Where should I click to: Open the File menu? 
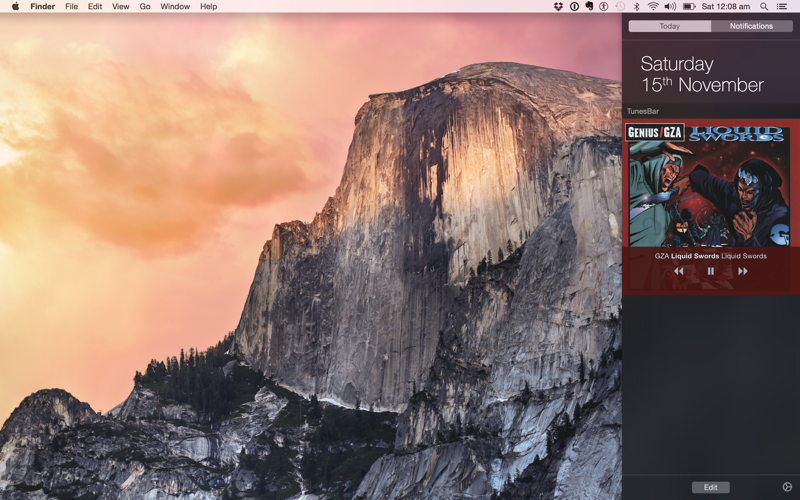(x=71, y=7)
